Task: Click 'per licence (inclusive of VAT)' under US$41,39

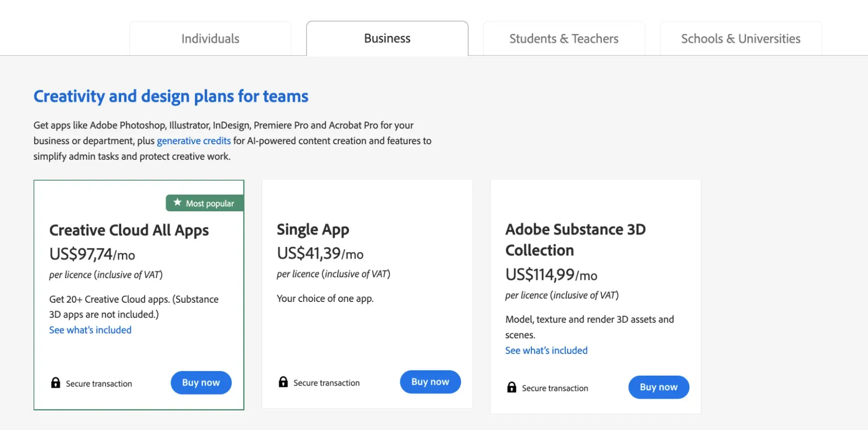Action: 333,274
